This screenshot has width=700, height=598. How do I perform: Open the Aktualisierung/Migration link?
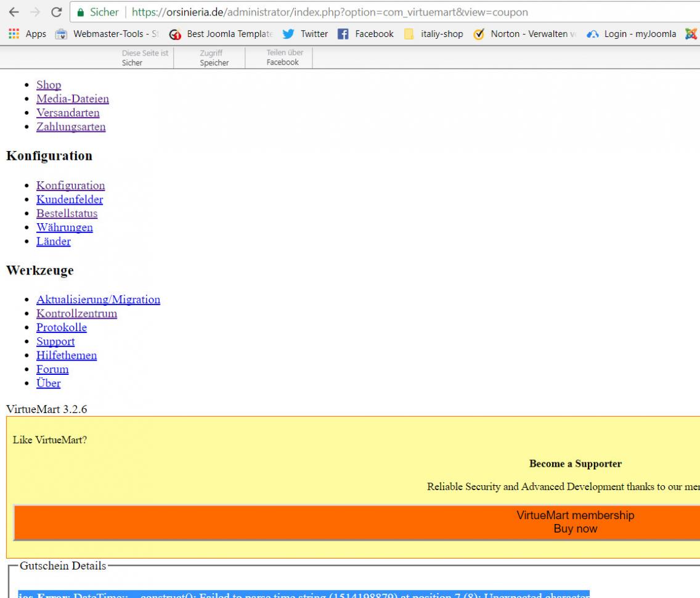tap(98, 300)
